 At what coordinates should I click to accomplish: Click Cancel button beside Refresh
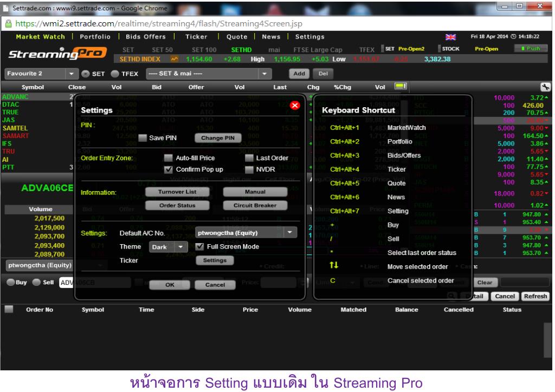[x=505, y=296]
